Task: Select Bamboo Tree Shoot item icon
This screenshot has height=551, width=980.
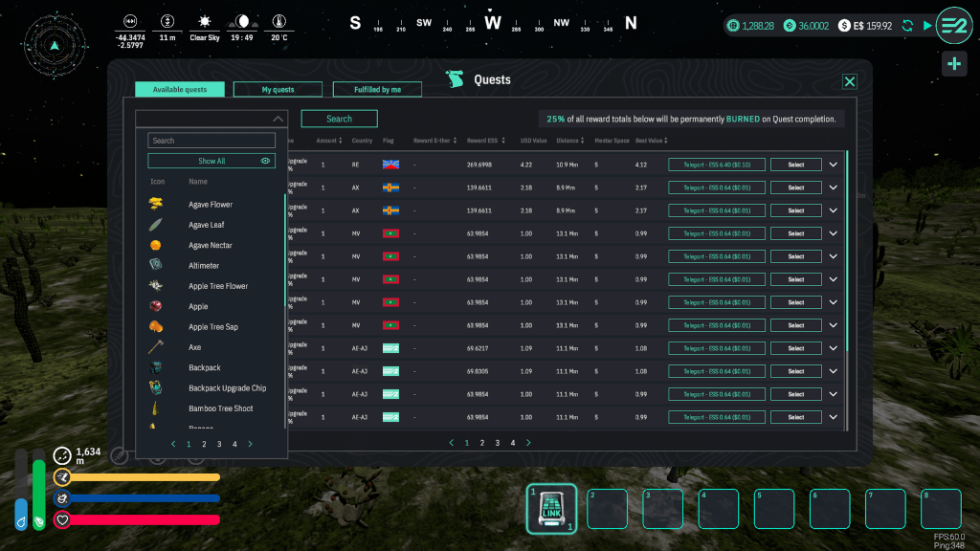Action: (156, 408)
